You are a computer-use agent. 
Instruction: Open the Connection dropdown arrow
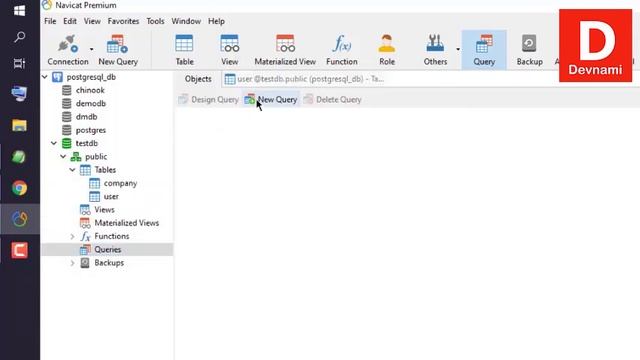(x=91, y=49)
